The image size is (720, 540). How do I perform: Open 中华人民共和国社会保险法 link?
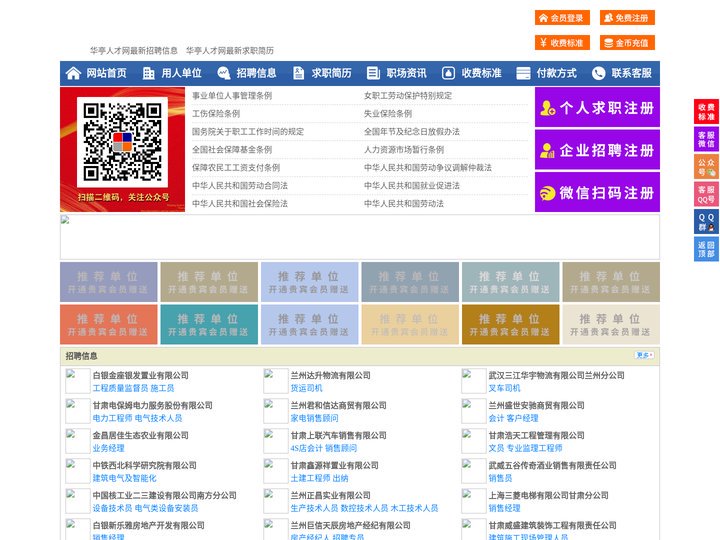click(240, 203)
